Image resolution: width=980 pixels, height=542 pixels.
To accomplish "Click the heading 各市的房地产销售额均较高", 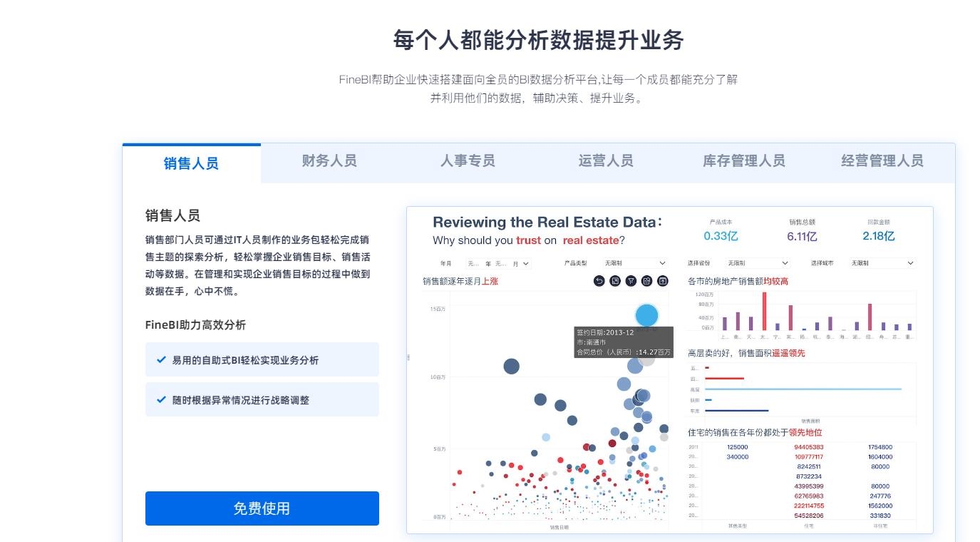I will coord(738,282).
